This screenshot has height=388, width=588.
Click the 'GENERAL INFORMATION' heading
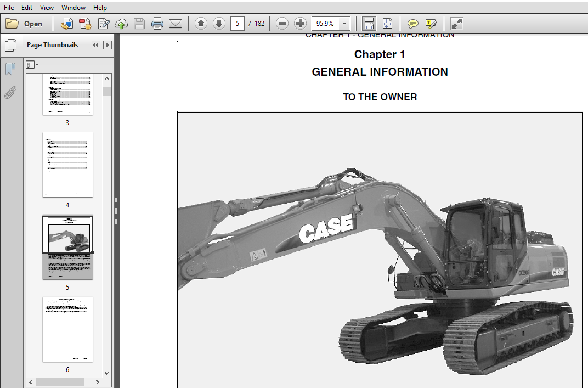click(x=380, y=72)
